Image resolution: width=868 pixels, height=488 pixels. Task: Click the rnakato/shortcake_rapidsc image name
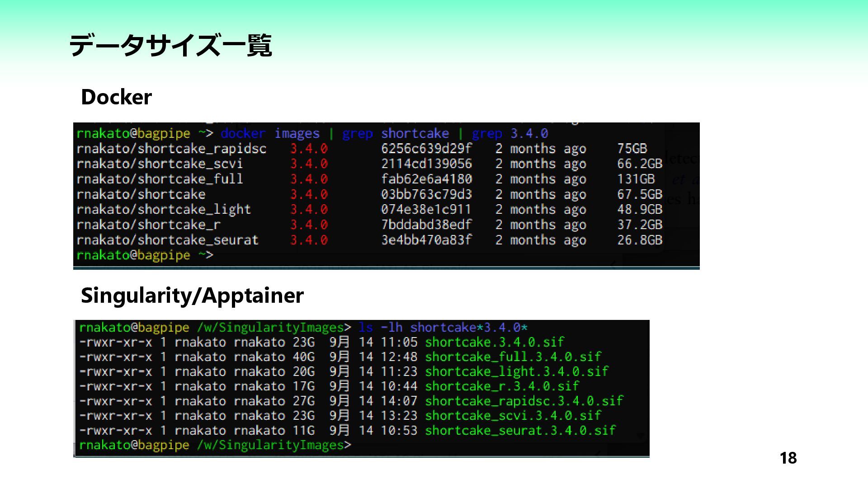pyautogui.click(x=171, y=149)
